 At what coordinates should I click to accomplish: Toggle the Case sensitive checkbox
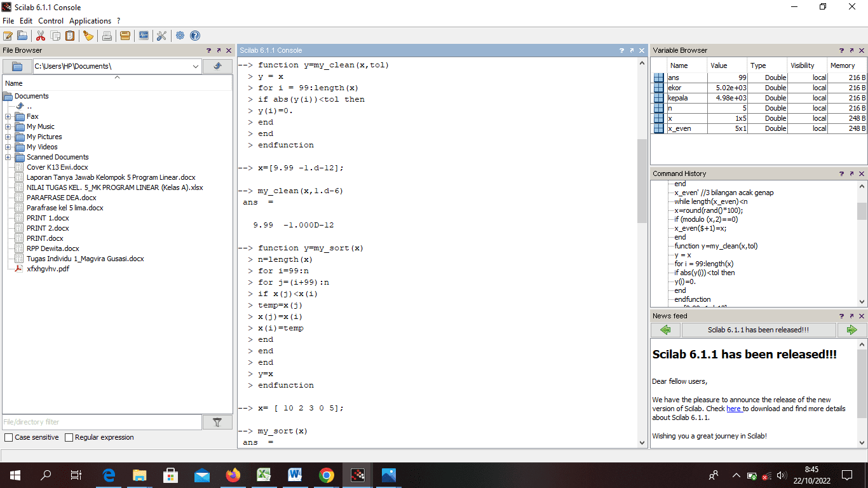click(x=8, y=437)
